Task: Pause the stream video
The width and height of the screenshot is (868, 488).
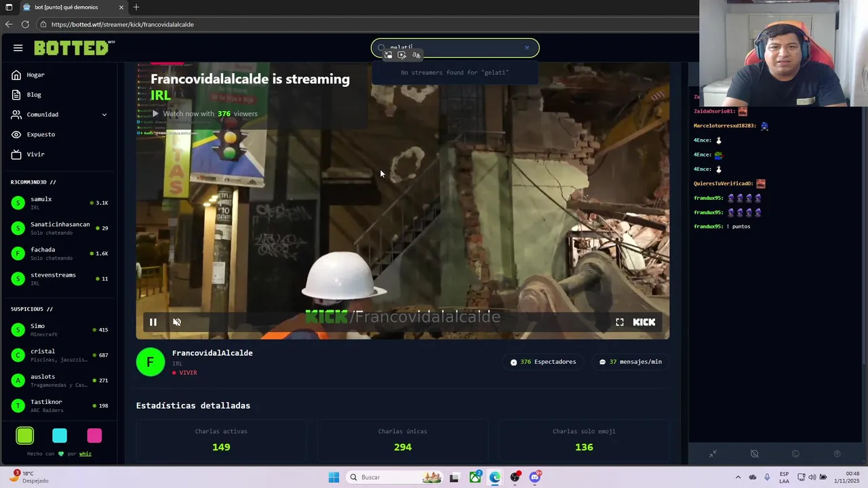Action: click(x=153, y=322)
